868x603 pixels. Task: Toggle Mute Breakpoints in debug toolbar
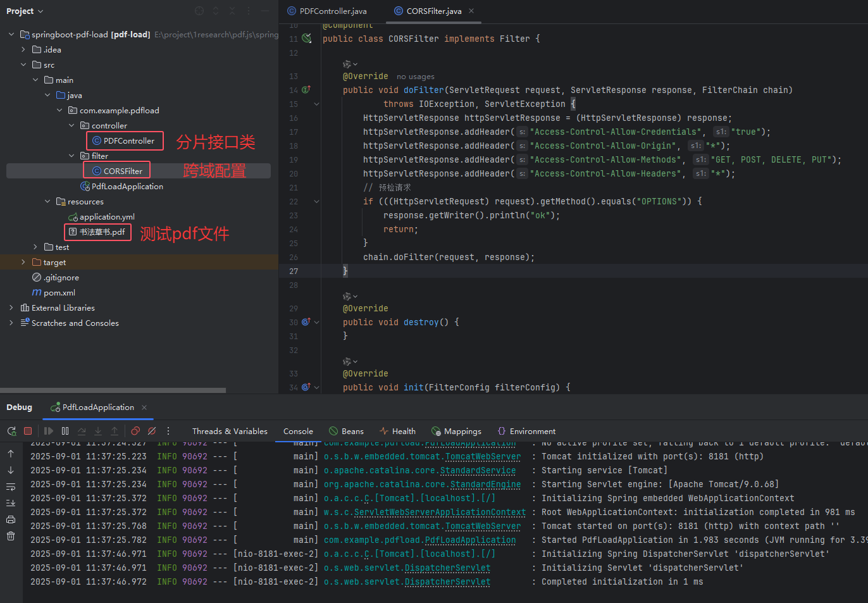(152, 431)
